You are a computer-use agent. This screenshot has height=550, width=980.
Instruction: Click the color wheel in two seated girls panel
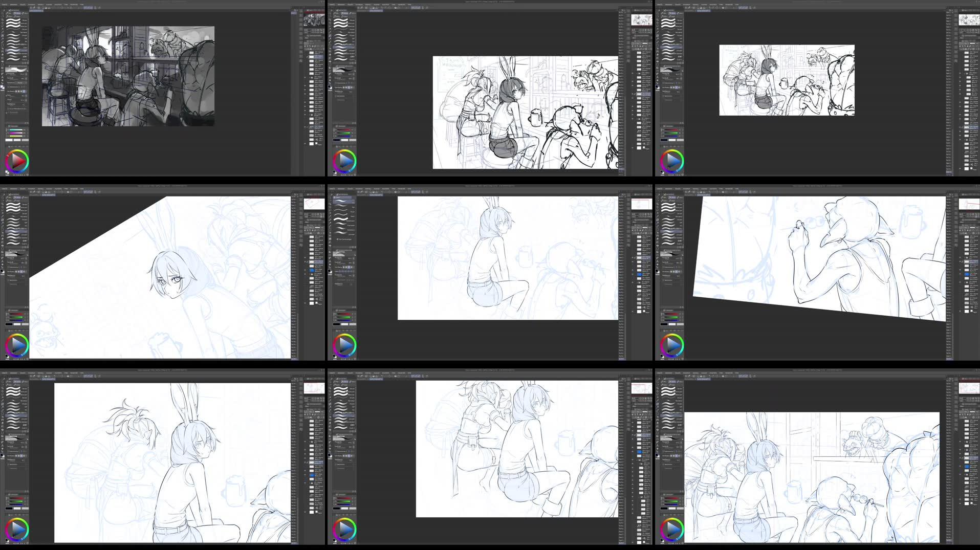(344, 530)
